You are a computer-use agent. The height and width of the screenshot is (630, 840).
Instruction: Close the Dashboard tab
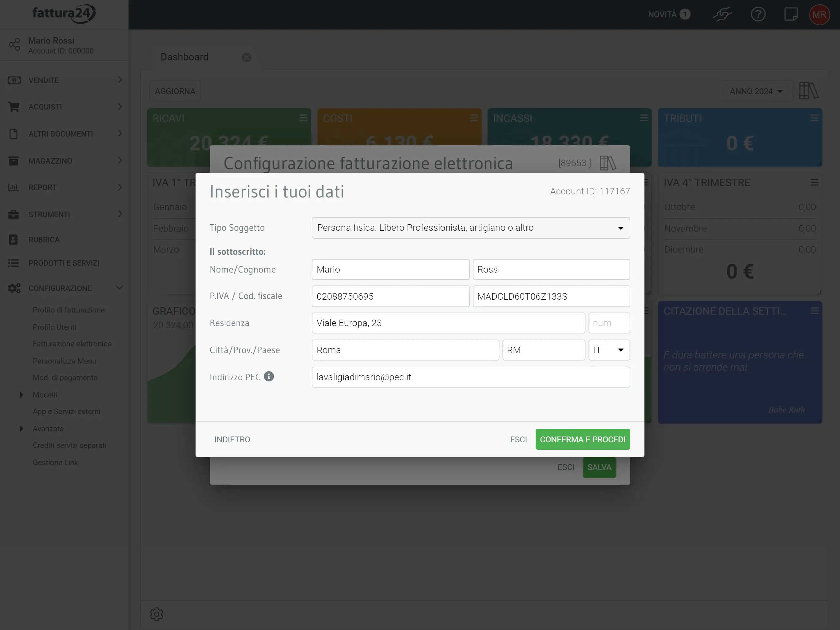pos(247,58)
